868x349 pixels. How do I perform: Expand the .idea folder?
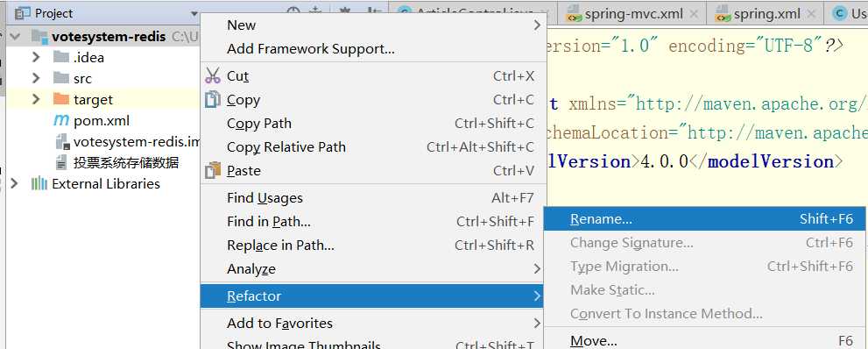36,58
